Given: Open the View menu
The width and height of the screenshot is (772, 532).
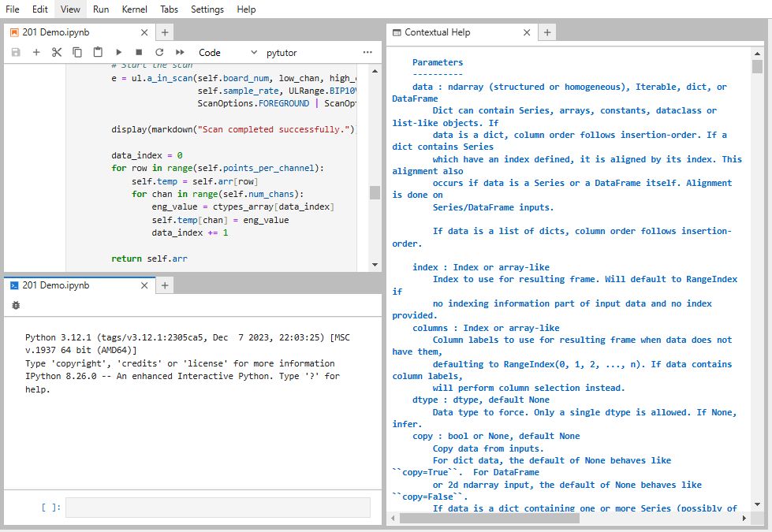Looking at the screenshot, I should (70, 9).
